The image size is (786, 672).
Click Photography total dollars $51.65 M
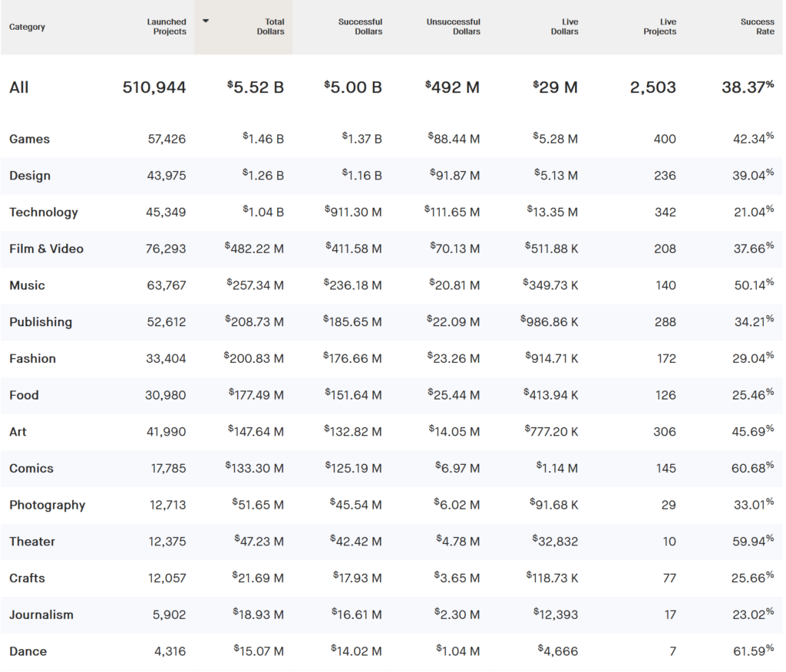click(x=259, y=505)
